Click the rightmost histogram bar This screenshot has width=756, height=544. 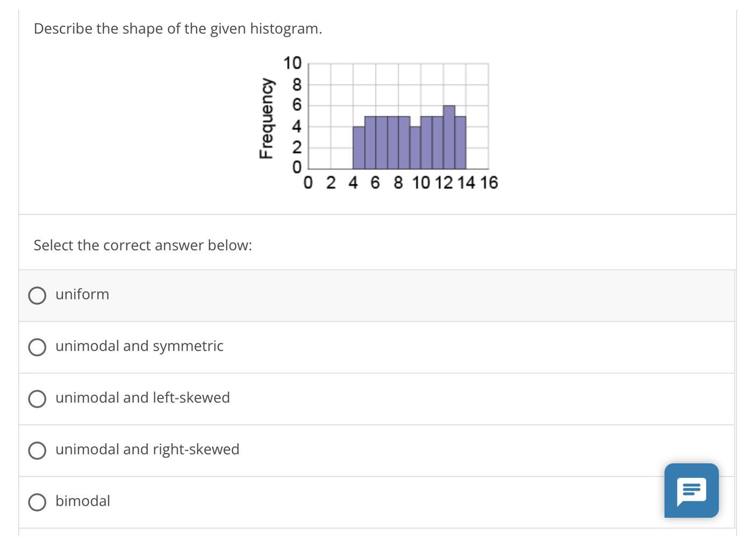(460, 143)
